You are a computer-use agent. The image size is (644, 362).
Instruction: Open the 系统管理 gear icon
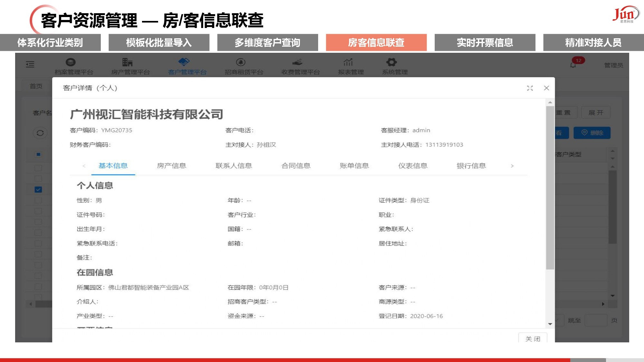pyautogui.click(x=392, y=62)
